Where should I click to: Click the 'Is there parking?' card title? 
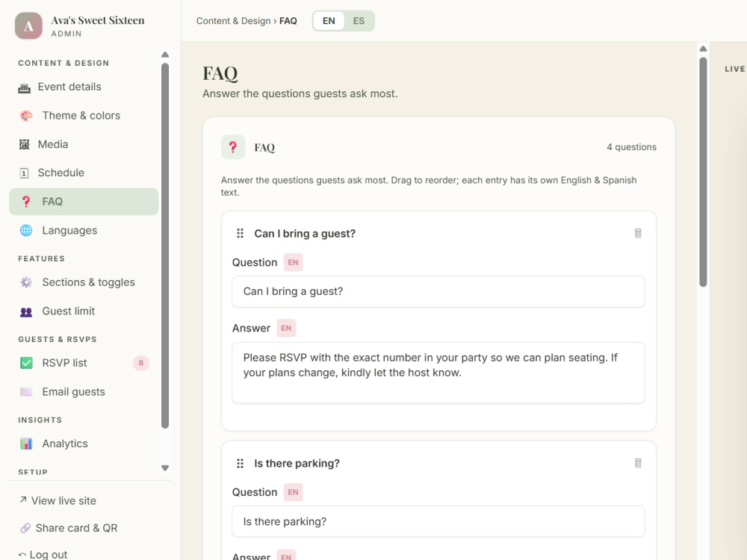(x=297, y=464)
